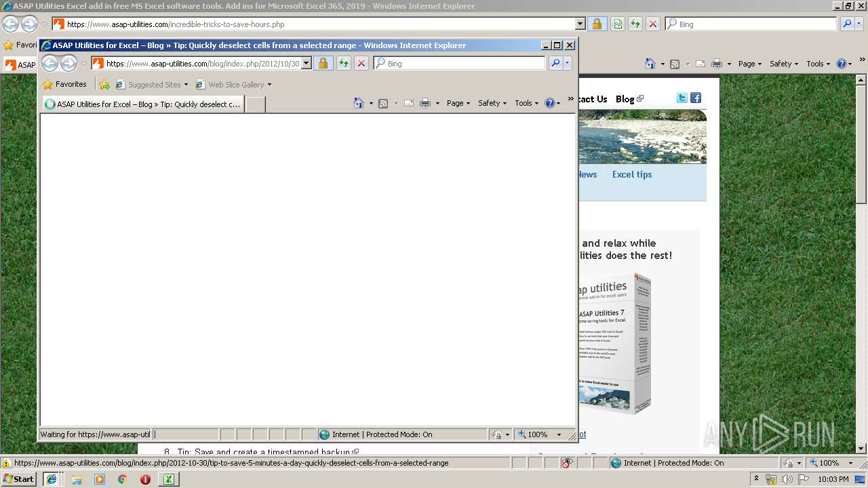
Task: Go forward in the background IE window
Action: tap(29, 24)
